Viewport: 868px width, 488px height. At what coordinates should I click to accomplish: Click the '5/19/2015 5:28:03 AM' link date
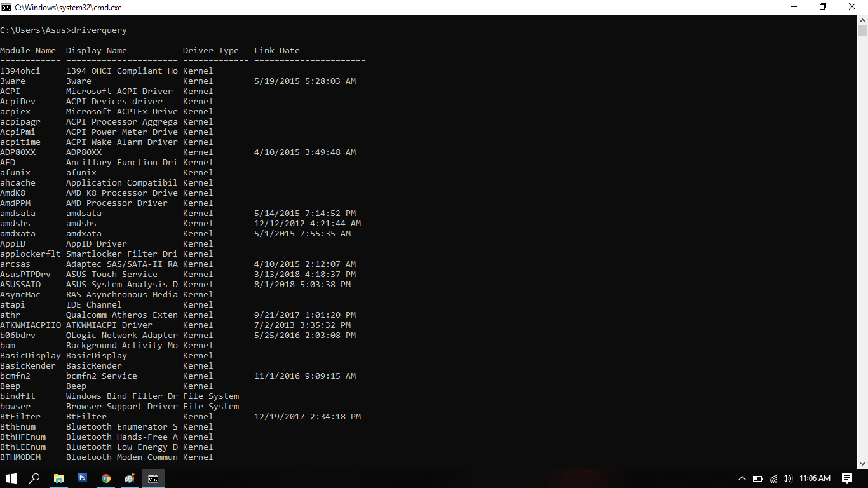coord(305,81)
